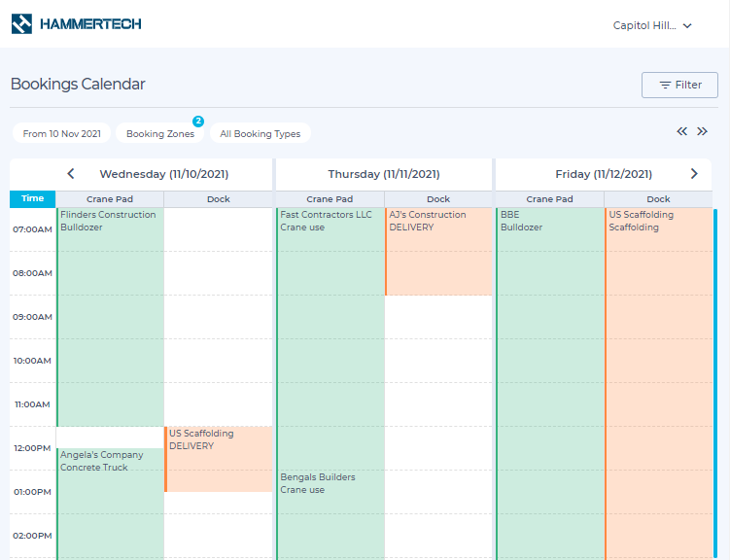Open the Filter button
This screenshot has width=730, height=560.
coord(679,85)
